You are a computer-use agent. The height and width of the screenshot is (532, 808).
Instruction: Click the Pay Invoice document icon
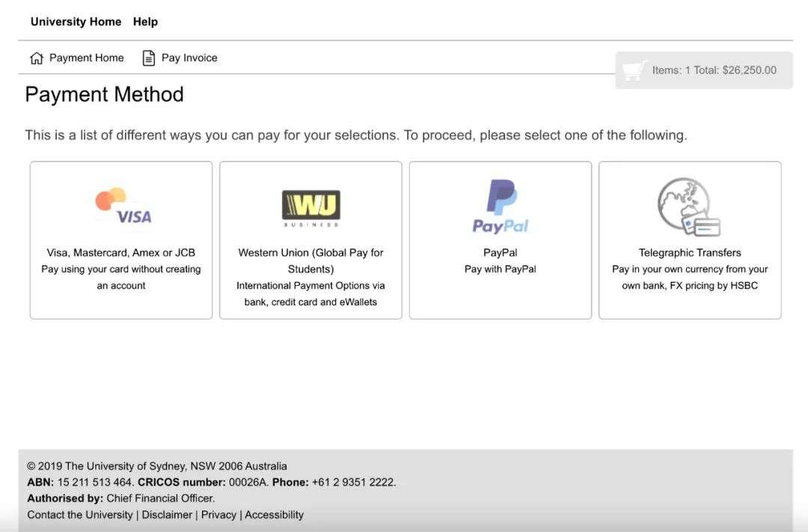click(x=149, y=58)
